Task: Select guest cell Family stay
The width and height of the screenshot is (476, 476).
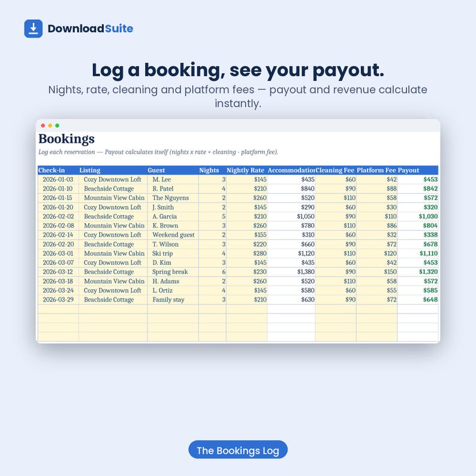Action: [x=173, y=299]
